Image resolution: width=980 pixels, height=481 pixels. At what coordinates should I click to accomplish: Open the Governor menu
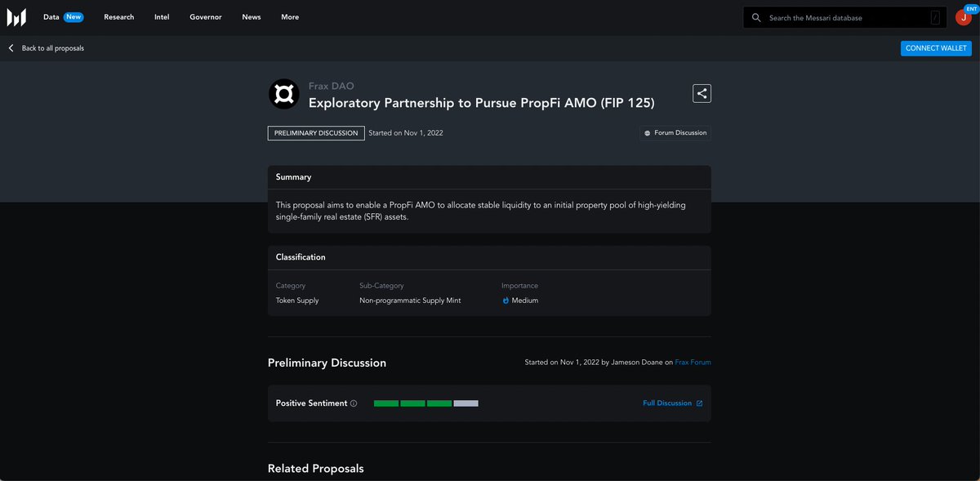tap(206, 17)
